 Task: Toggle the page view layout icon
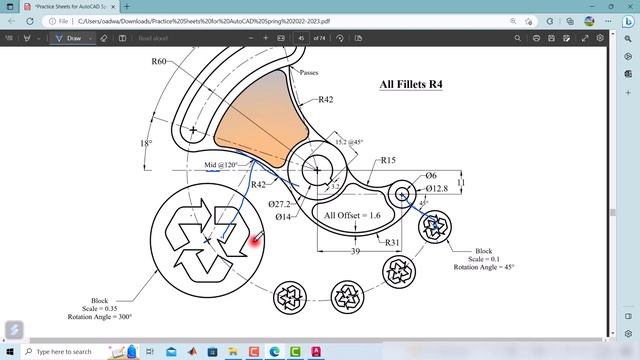[x=122, y=38]
